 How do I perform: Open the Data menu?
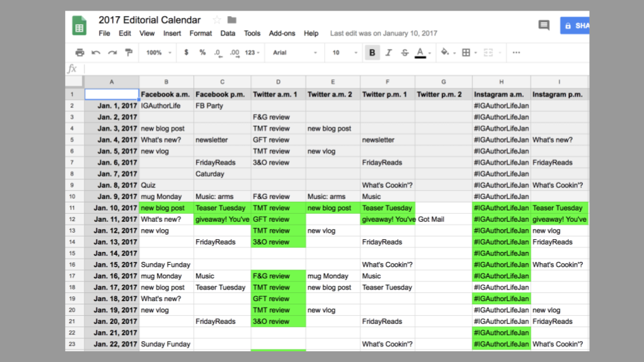click(x=227, y=34)
